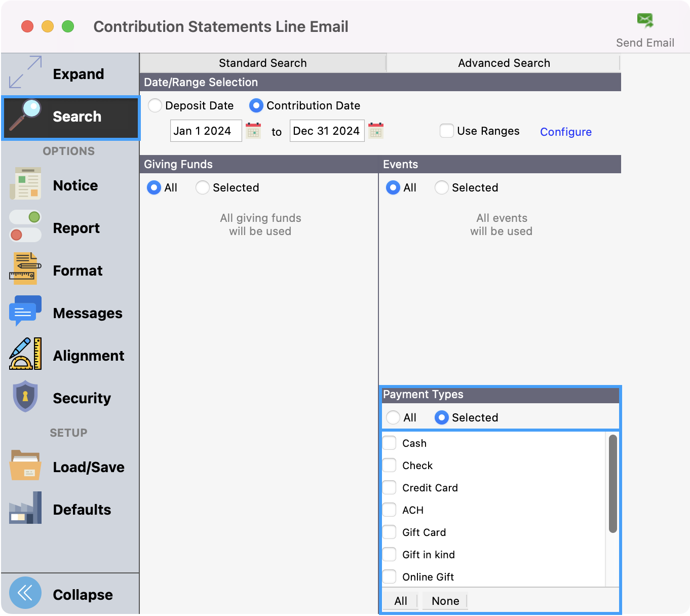
Task: Open the Messages chat bubble icon
Action: pos(25,312)
